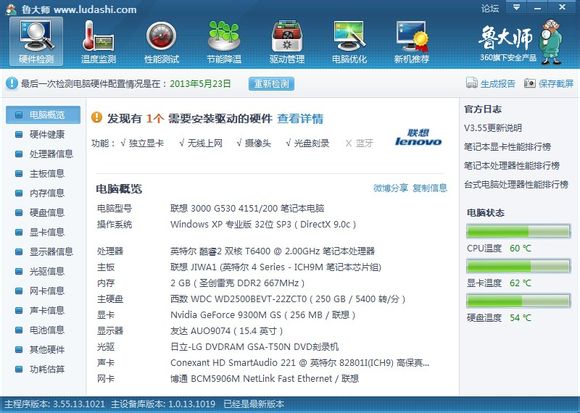Open V3.55更新说明 log entry

click(493, 128)
